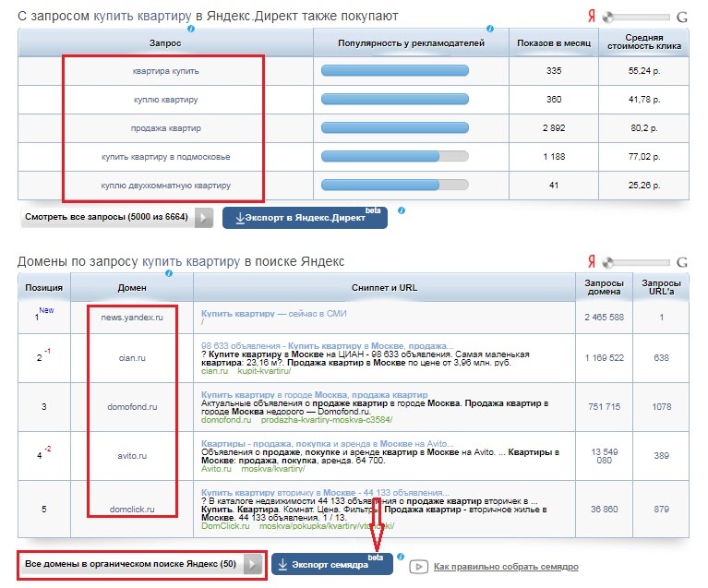Image resolution: width=708 pixels, height=588 pixels.
Task: Toggle Yandex/Google slider above domains table
Action: 637,262
